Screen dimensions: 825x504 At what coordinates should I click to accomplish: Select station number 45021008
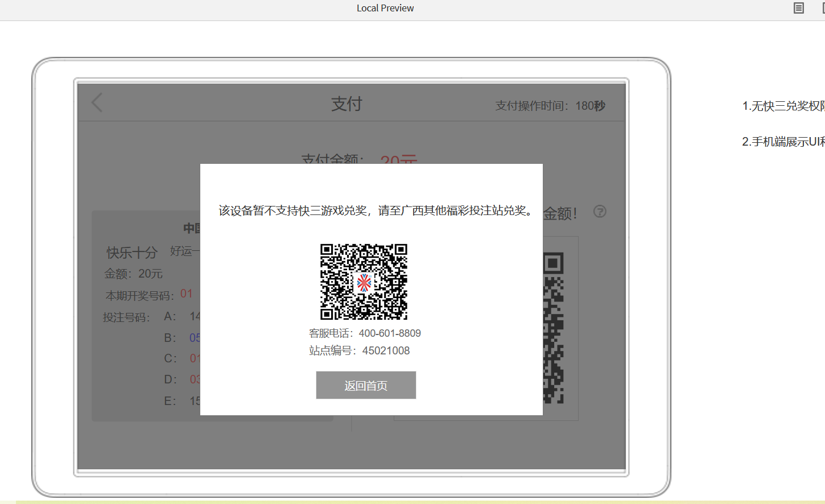[x=386, y=350]
